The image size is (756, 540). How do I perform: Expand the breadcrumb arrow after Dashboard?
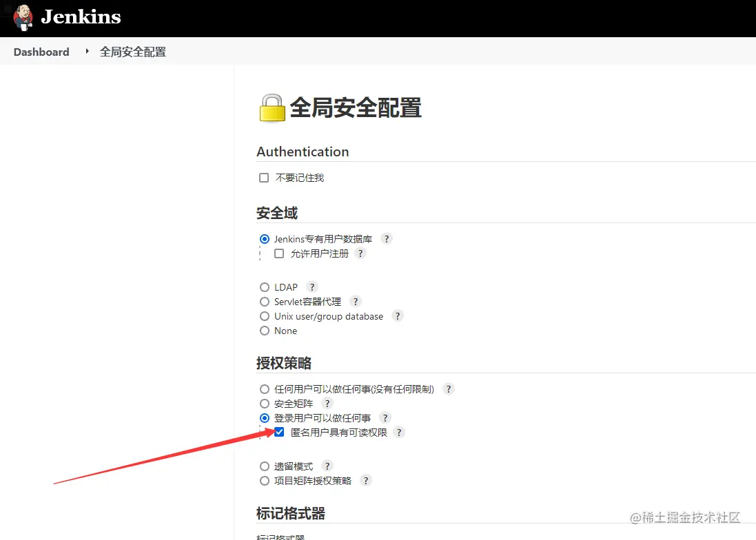(88, 50)
